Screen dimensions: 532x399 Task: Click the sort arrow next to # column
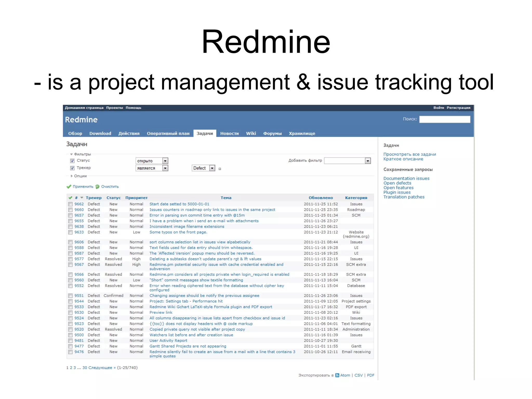pos(82,198)
